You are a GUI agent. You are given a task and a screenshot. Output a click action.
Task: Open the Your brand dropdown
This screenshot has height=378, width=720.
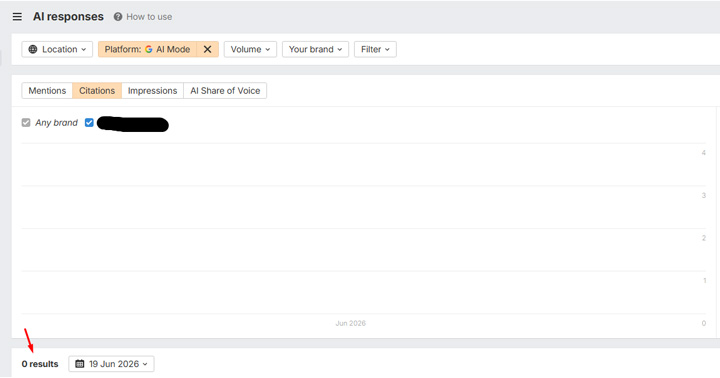coord(315,49)
